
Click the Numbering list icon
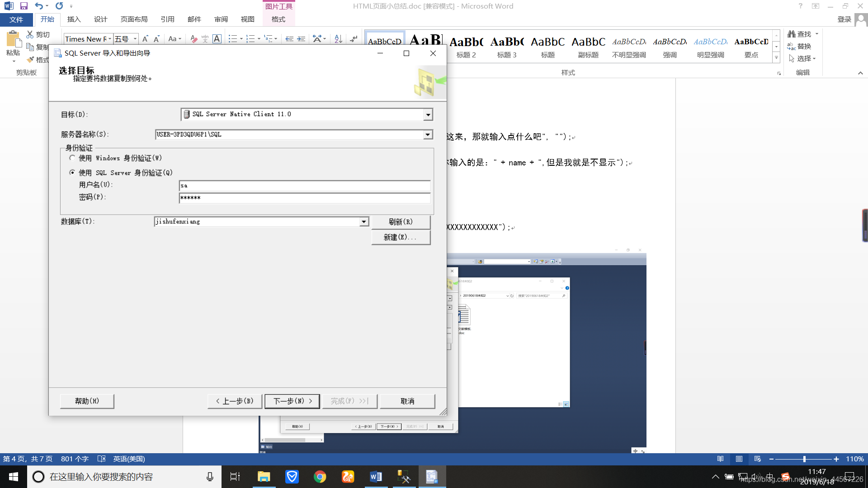point(250,39)
